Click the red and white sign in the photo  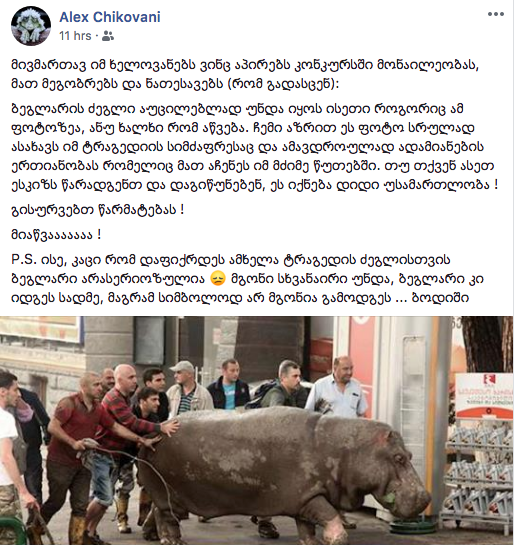(484, 396)
